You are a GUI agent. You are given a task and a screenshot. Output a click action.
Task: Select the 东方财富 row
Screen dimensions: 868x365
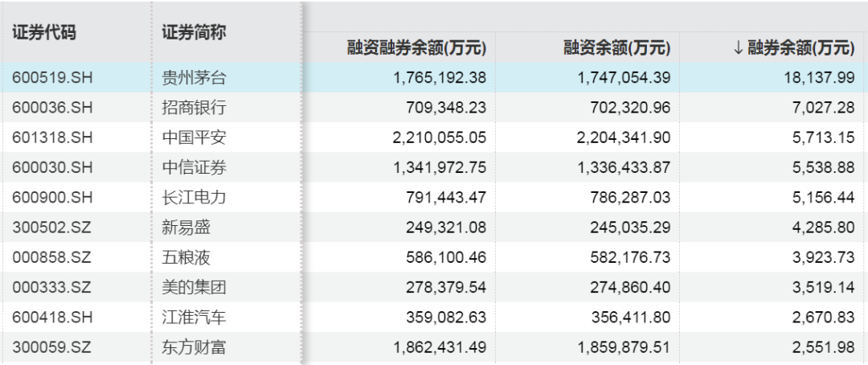434,347
